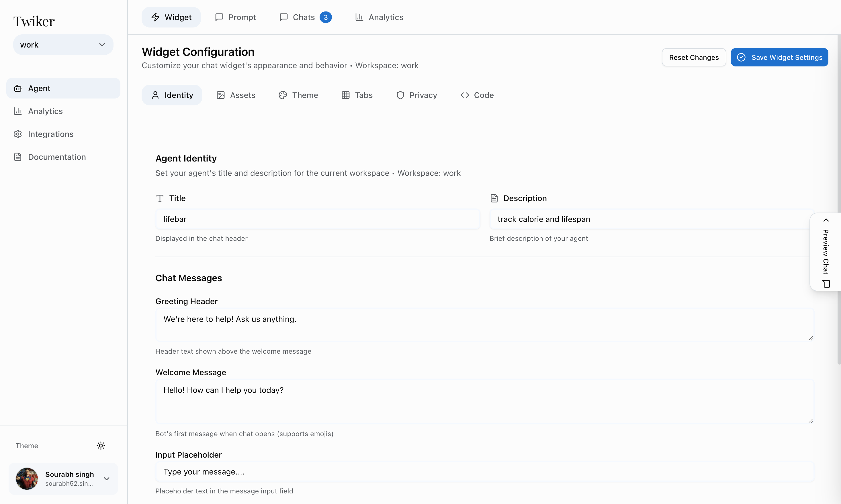Click the Integrations gear icon

pyautogui.click(x=18, y=134)
